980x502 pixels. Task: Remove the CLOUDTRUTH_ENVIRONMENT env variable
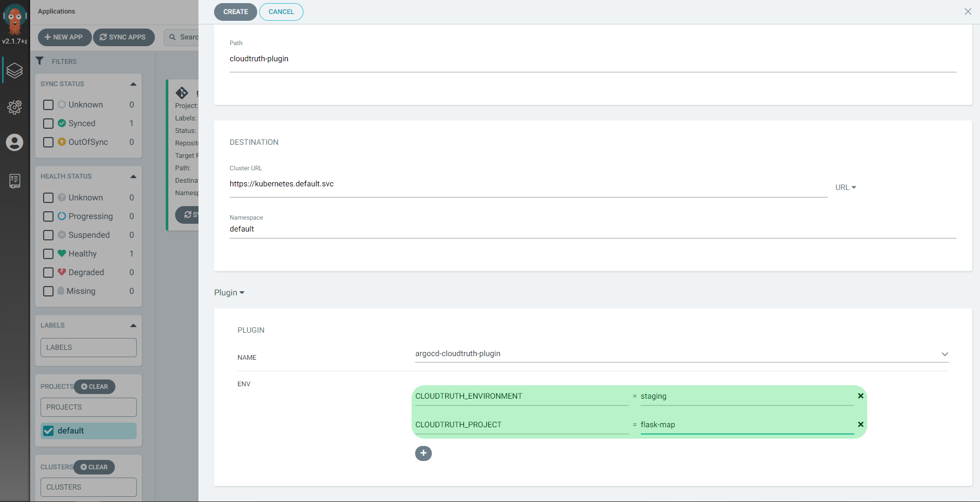point(860,396)
